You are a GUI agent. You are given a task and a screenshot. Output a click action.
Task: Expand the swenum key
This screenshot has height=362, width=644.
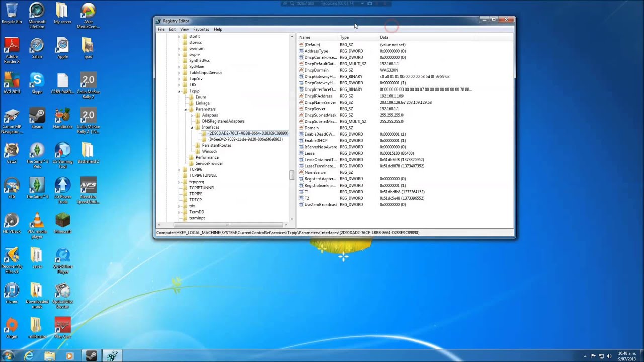click(x=179, y=48)
